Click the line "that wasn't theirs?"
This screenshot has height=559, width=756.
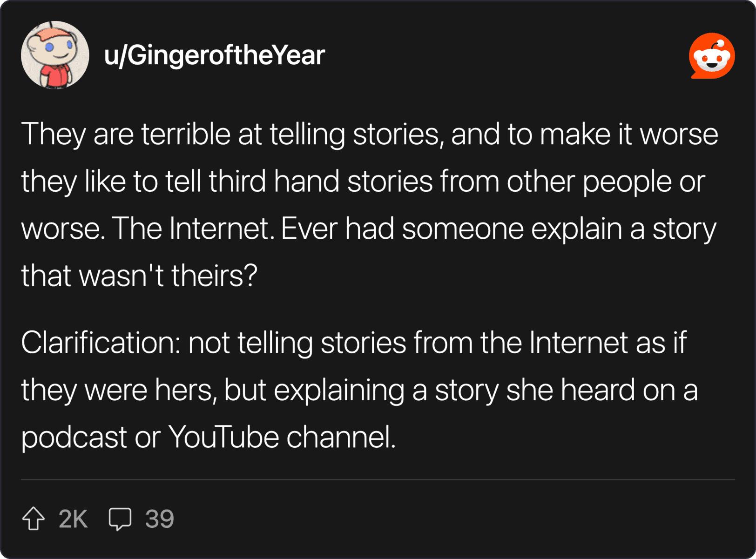(x=139, y=275)
